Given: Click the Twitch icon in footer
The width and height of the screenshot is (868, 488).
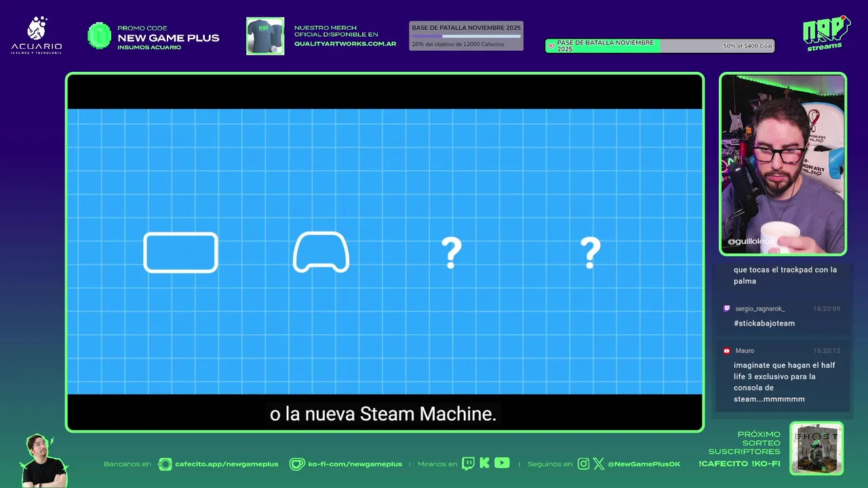Looking at the screenshot, I should (468, 464).
